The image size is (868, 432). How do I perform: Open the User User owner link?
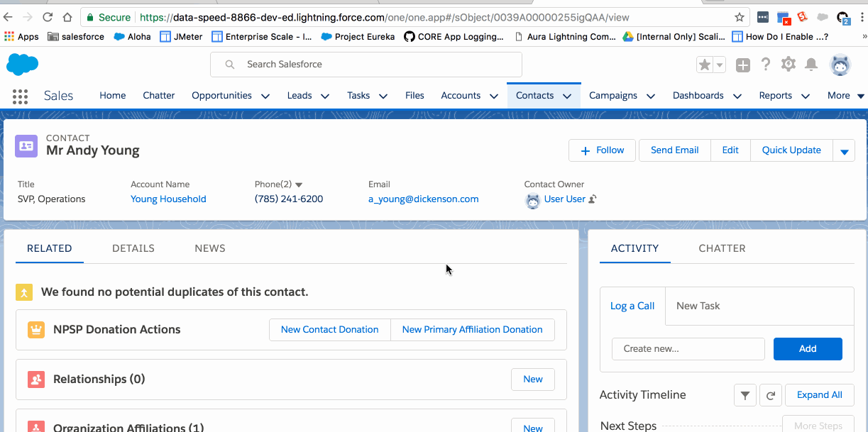[x=565, y=199]
